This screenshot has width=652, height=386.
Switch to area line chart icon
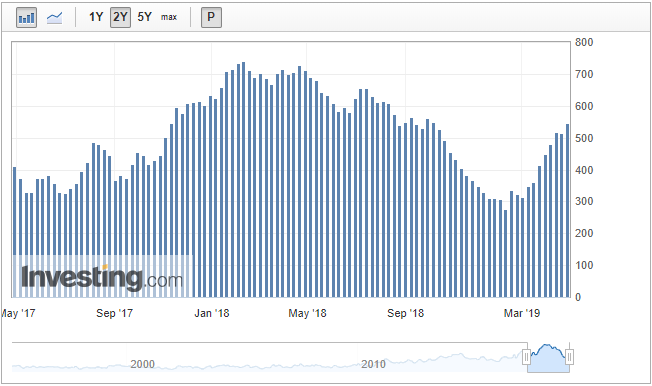pyautogui.click(x=54, y=17)
